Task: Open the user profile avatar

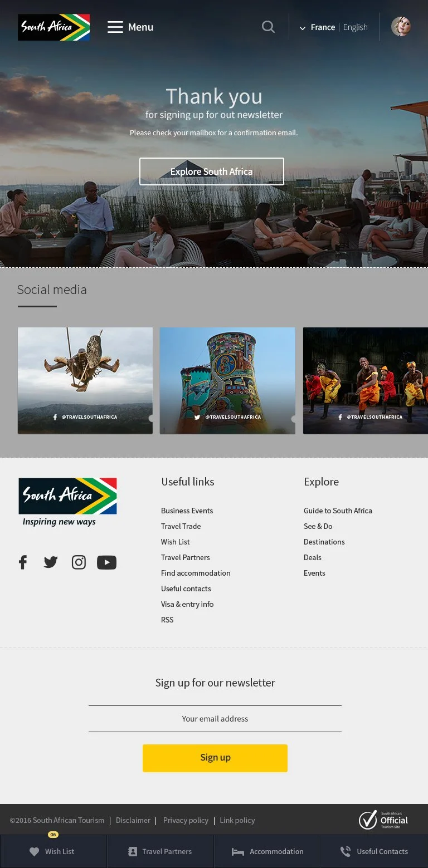Action: [401, 27]
